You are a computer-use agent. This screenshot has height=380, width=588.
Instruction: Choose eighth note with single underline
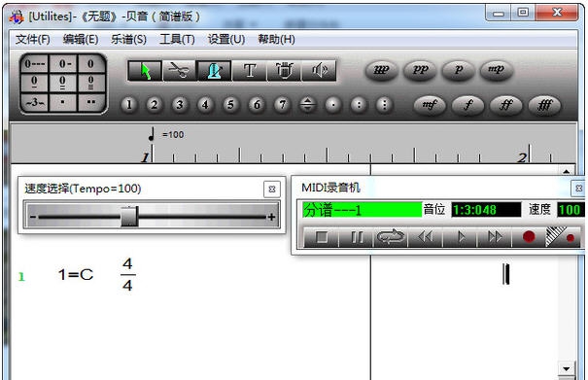[x=34, y=83]
